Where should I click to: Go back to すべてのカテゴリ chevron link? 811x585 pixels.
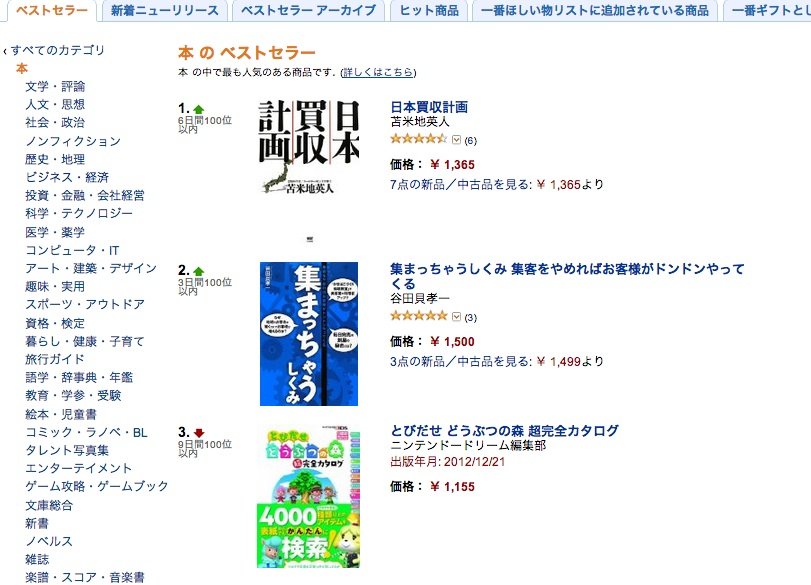[54, 50]
